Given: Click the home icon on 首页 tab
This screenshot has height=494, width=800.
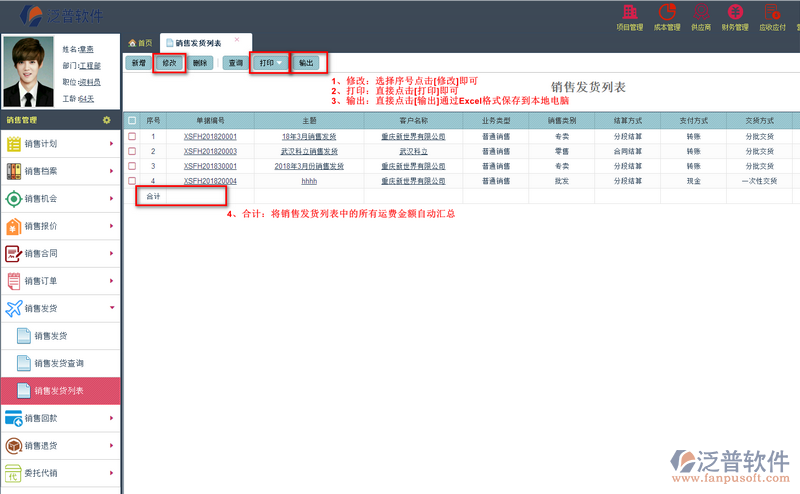Looking at the screenshot, I should 132,43.
